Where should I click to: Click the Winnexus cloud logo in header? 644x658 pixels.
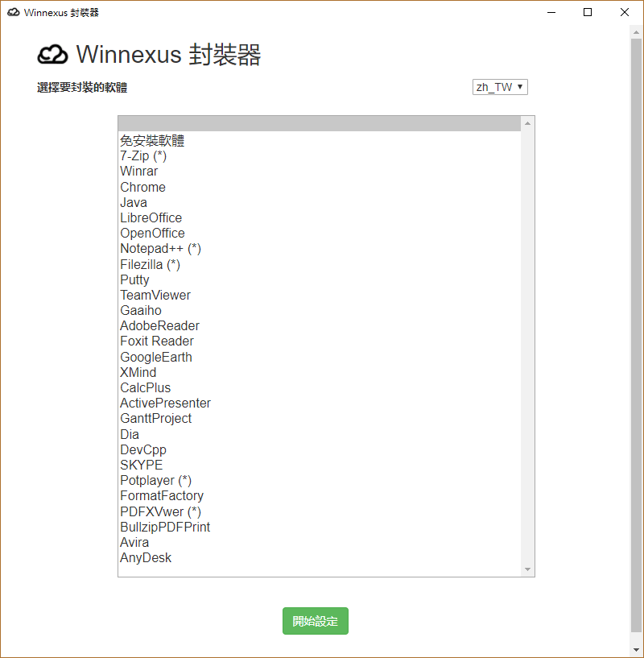[52, 55]
